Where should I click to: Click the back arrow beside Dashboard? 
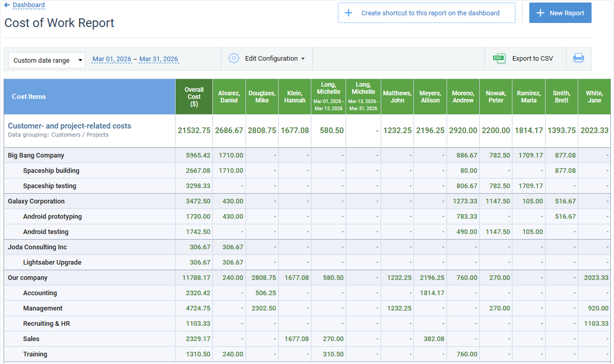7,5
